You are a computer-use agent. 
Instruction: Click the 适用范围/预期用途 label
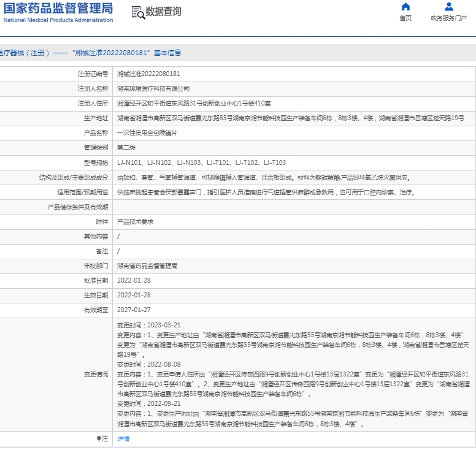click(x=83, y=192)
